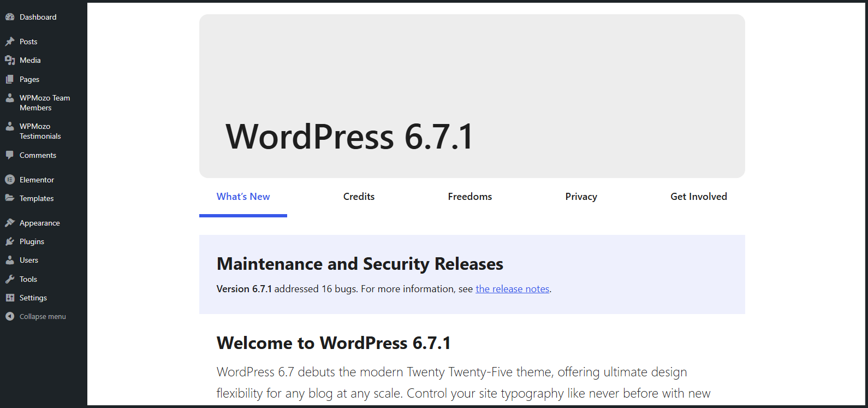Click the bold Version 6.7.1 text
The image size is (868, 408).
pos(244,289)
